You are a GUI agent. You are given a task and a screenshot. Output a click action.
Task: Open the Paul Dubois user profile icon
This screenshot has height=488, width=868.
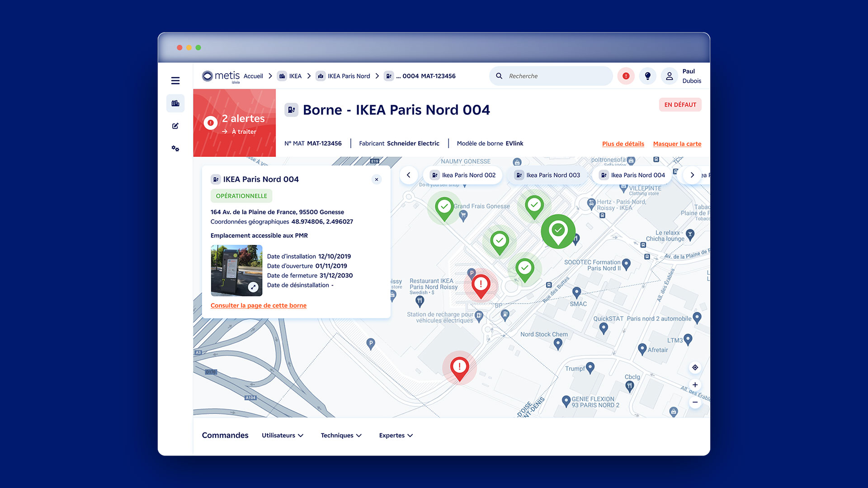point(669,76)
